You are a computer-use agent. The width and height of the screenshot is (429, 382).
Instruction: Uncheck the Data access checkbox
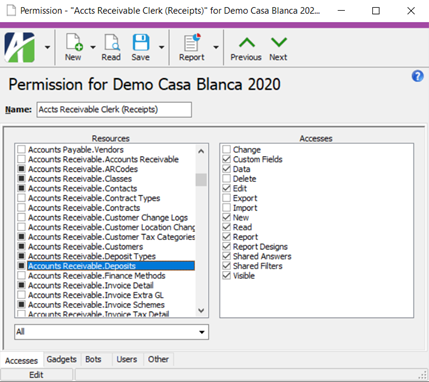tap(227, 169)
